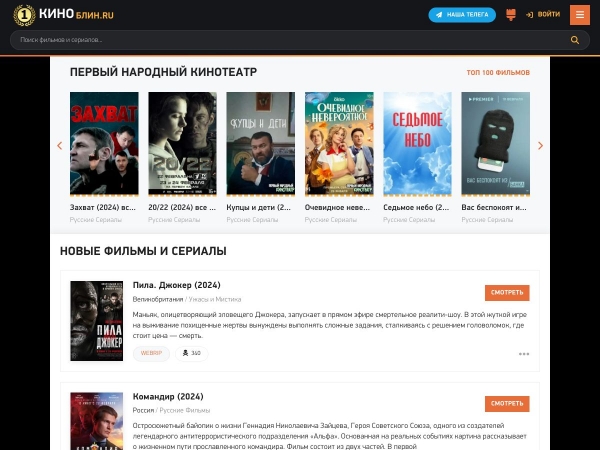Open the 20/22 poster thumbnail

(x=183, y=143)
